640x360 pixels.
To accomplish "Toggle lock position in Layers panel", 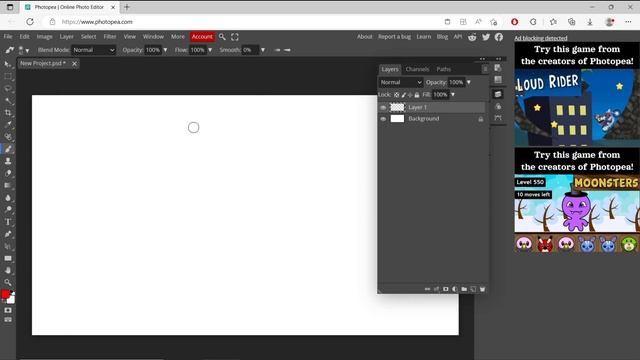I will tap(410, 95).
